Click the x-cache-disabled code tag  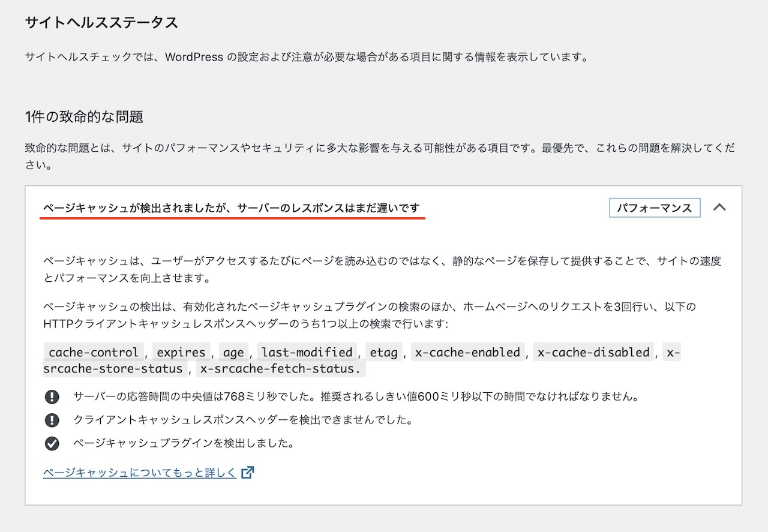click(x=593, y=352)
